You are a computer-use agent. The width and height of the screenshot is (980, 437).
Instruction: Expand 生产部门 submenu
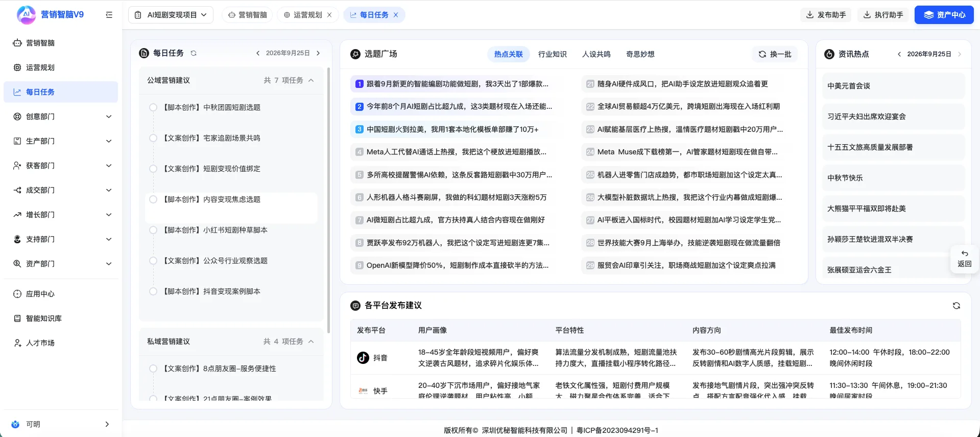109,141
